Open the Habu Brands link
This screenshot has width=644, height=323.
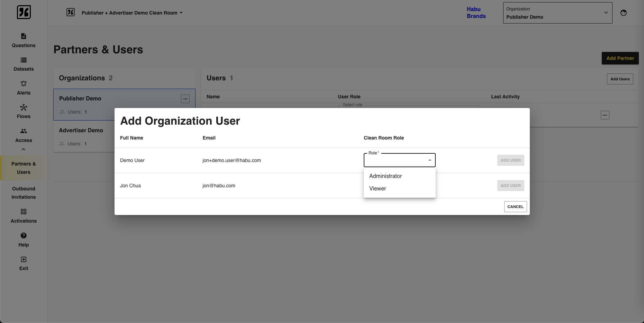tap(476, 13)
